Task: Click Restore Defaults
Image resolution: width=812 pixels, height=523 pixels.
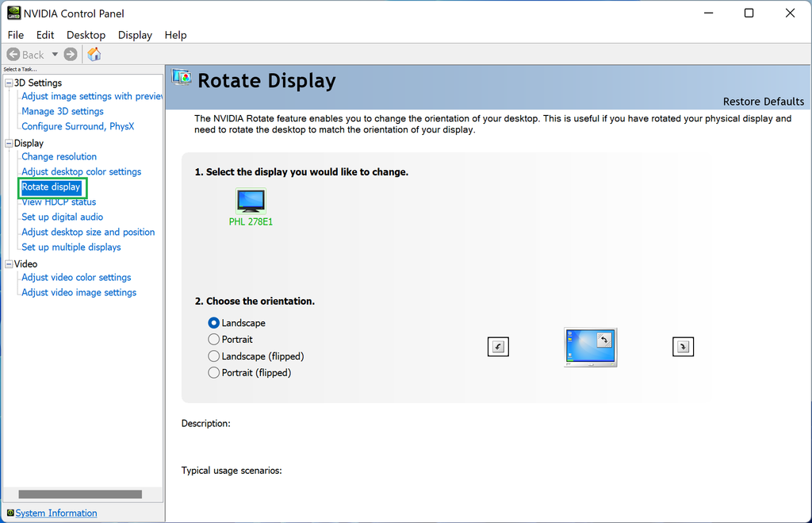Action: click(763, 101)
